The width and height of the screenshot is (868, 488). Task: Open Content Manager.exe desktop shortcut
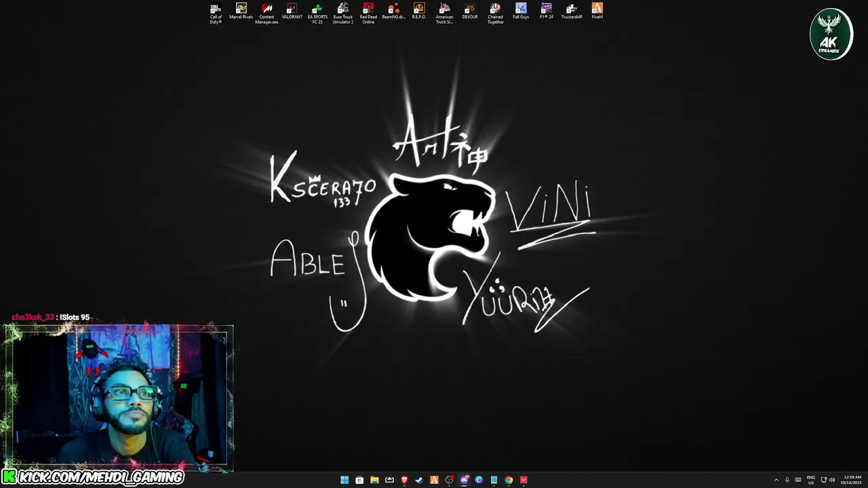[x=267, y=13]
